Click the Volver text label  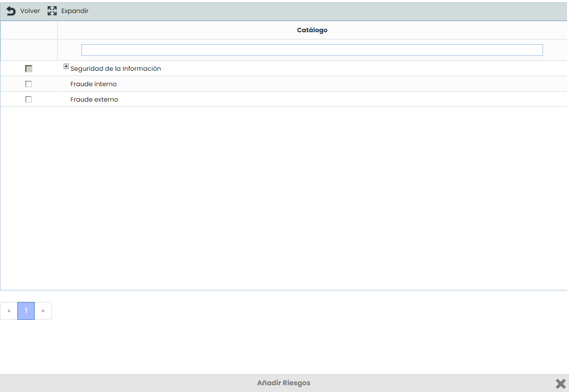click(x=30, y=11)
